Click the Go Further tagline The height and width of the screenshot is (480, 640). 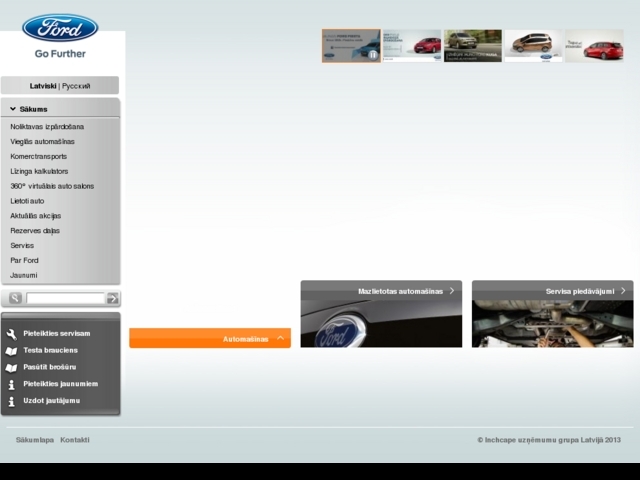point(60,54)
